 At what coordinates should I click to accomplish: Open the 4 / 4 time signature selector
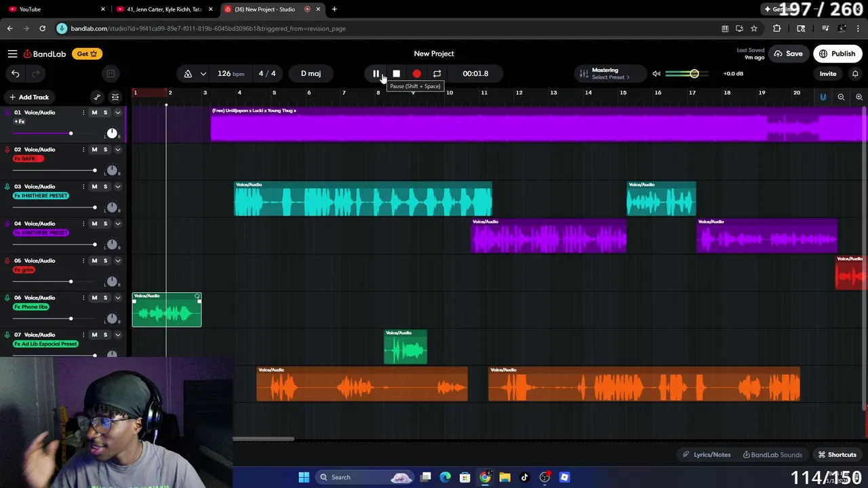pyautogui.click(x=267, y=73)
